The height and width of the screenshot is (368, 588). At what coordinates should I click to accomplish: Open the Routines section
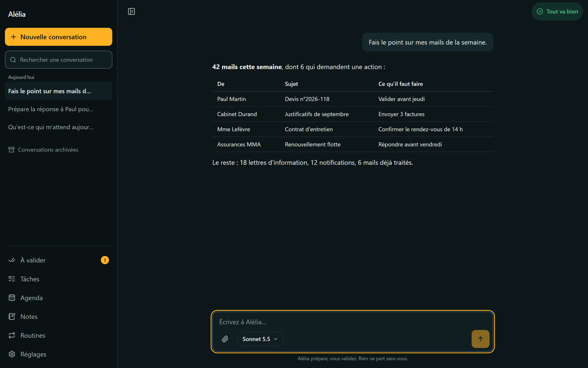point(59,335)
